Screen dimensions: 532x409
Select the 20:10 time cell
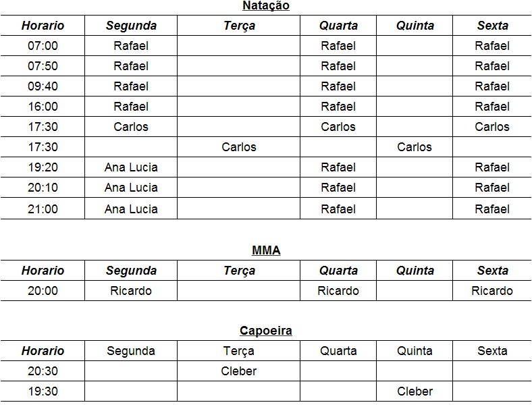tap(43, 187)
